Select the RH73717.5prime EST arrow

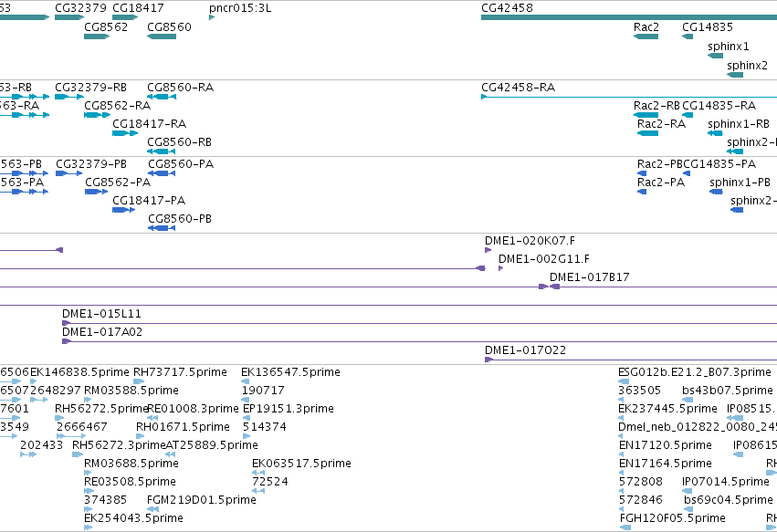(139, 381)
